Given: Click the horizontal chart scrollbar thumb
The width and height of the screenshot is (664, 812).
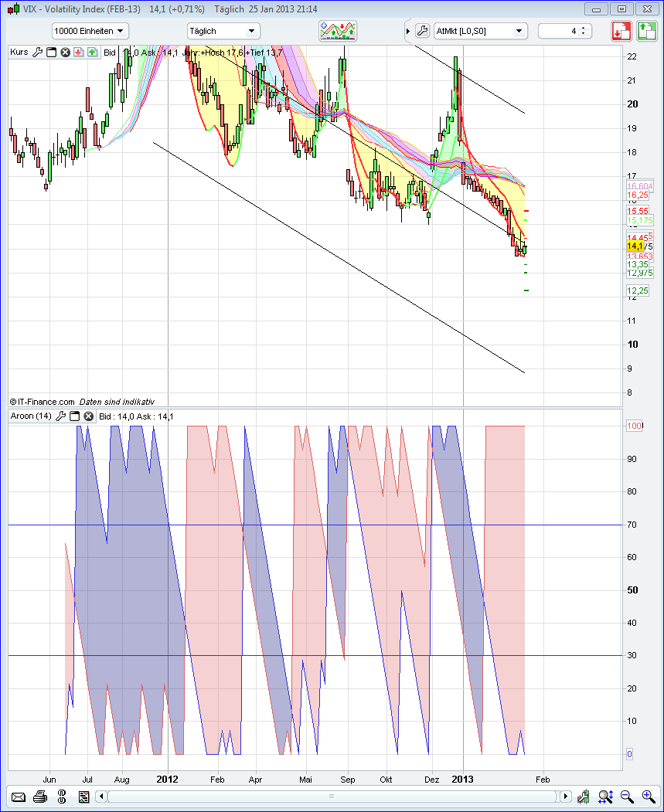Looking at the screenshot, I should pyautogui.click(x=332, y=797).
